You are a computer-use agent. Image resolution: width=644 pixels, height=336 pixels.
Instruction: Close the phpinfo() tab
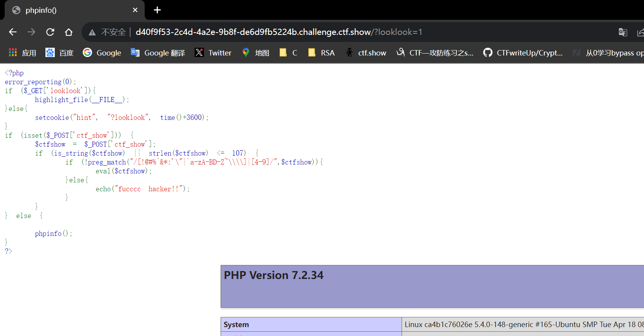[x=135, y=10]
